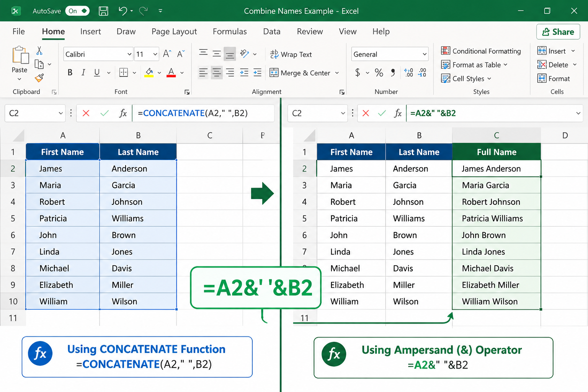This screenshot has width=588, height=392.
Task: Select cell 'James Anderson' in Full Name column
Action: 497,168
